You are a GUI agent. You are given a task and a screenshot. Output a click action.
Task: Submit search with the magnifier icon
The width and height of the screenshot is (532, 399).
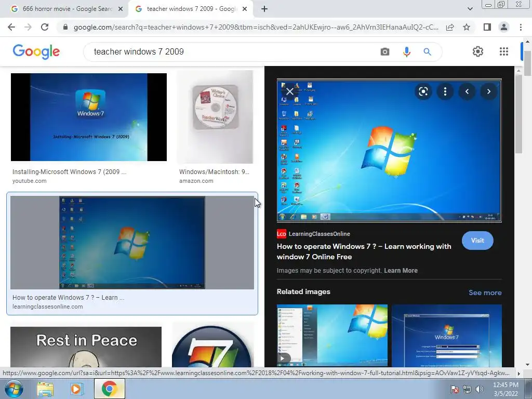427,51
